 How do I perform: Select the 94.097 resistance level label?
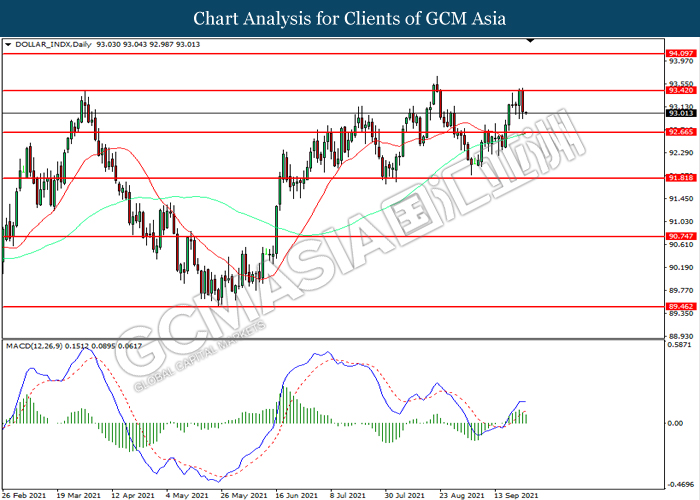point(681,54)
